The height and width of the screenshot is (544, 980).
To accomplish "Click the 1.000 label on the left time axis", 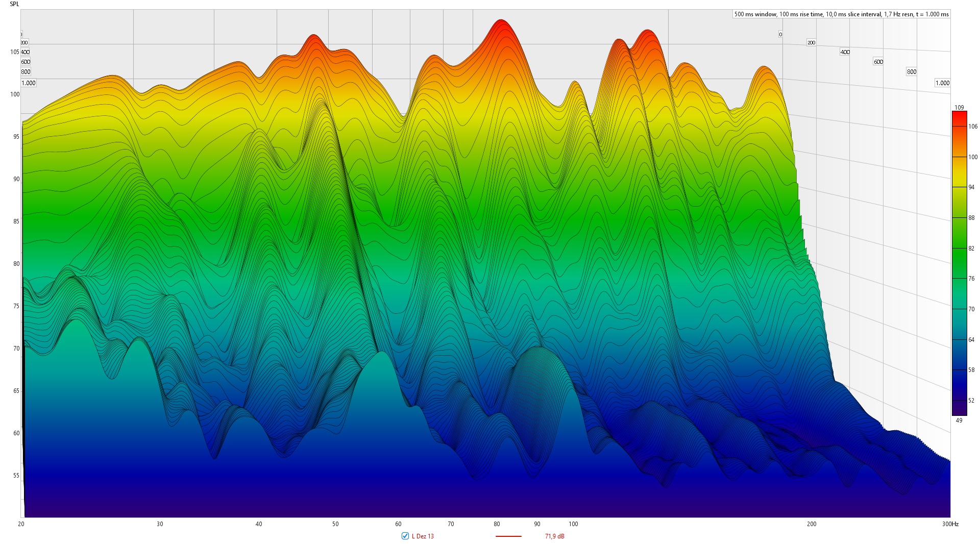I will 29,83.
